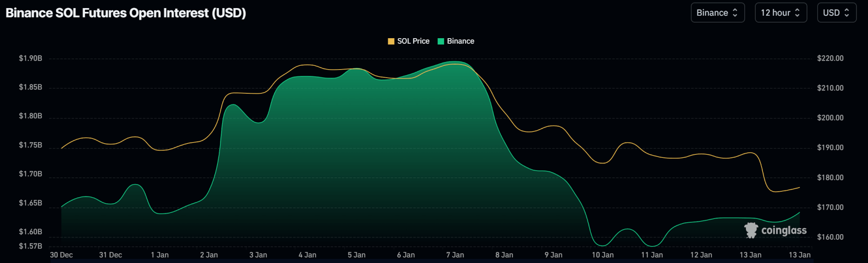Click the $1.57B bottom left axis label
The width and height of the screenshot is (868, 263).
(x=31, y=246)
